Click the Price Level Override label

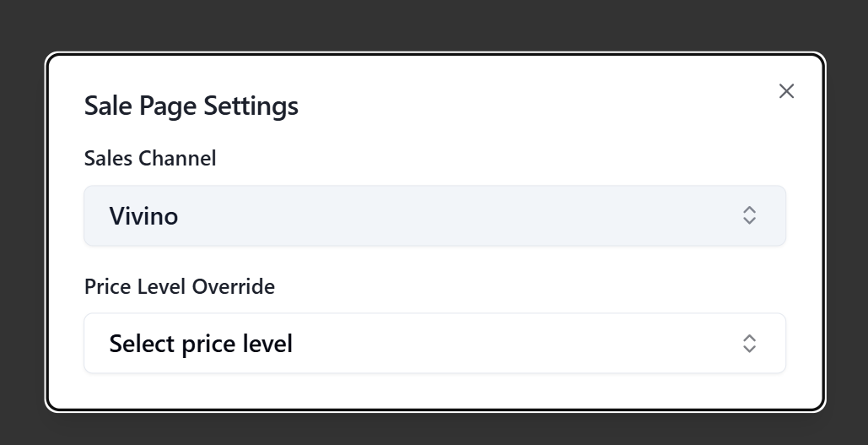pyautogui.click(x=180, y=286)
